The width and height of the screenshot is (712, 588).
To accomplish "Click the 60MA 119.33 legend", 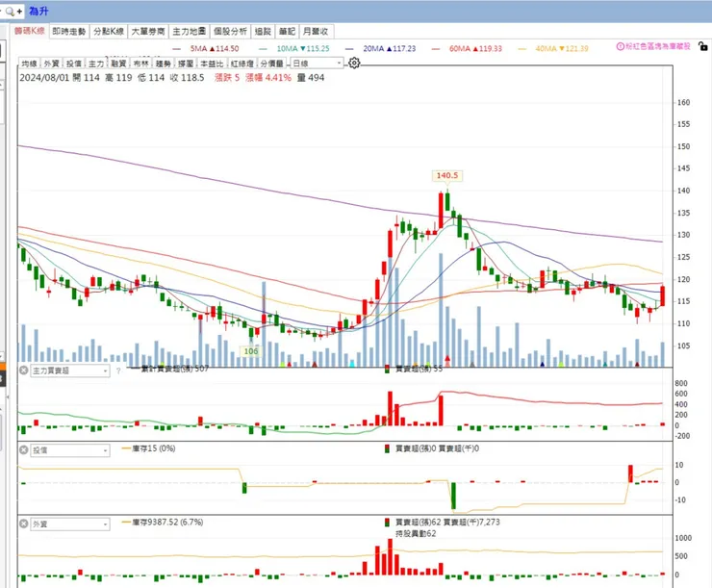I will [467, 48].
